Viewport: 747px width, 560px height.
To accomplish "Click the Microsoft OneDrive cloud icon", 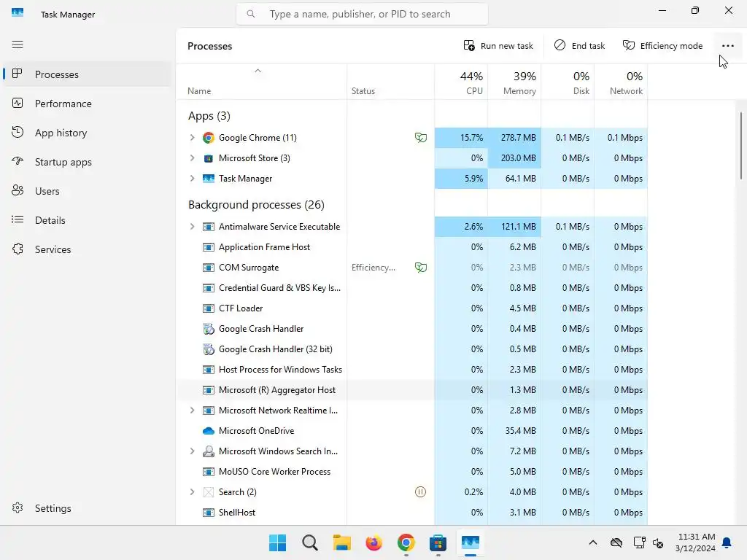I will 208,431.
